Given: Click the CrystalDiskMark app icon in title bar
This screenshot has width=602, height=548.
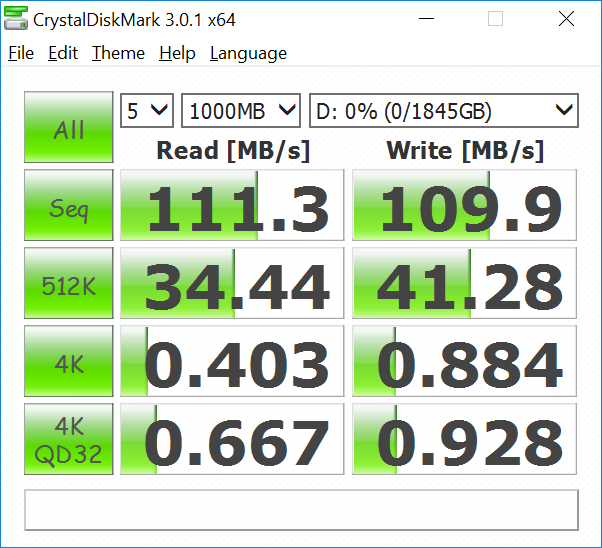Looking at the screenshot, I should pyautogui.click(x=15, y=18).
